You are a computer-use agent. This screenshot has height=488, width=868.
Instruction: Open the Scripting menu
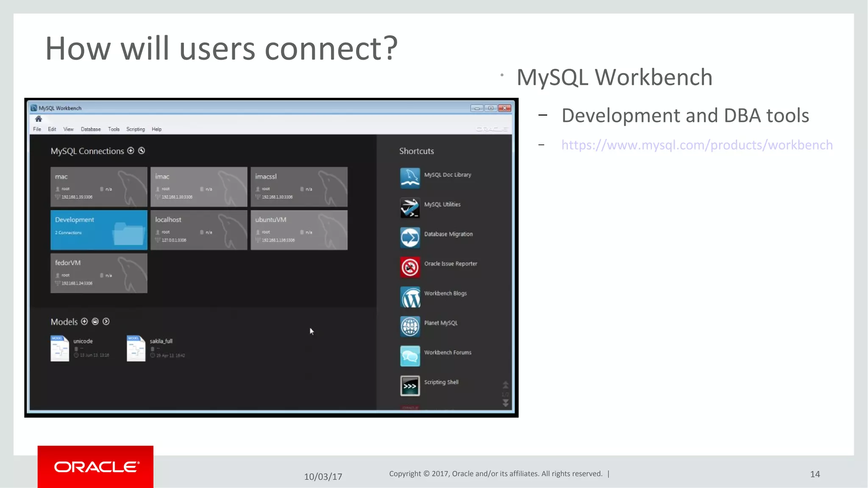point(136,129)
